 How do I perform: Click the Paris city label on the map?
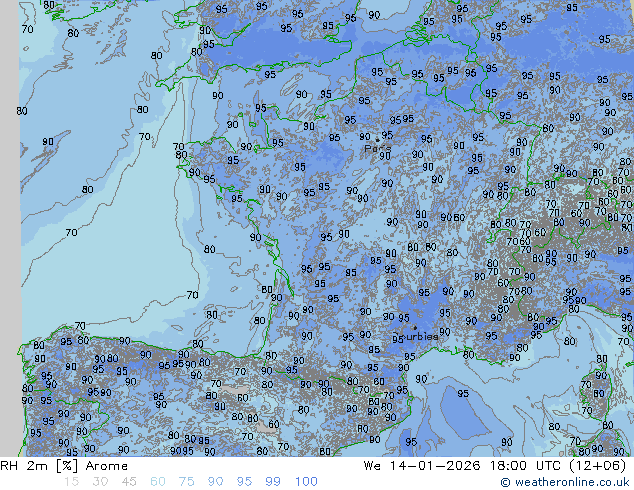click(378, 148)
